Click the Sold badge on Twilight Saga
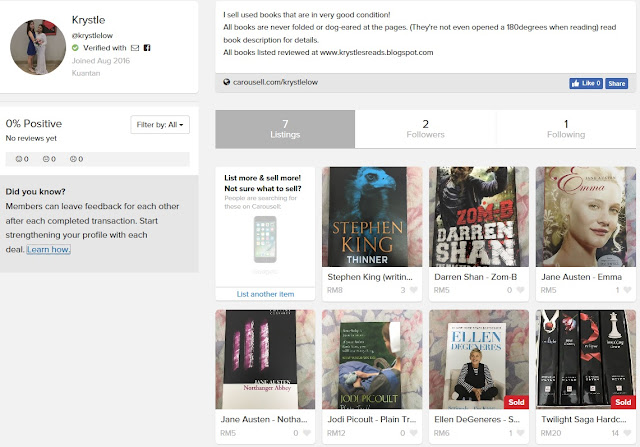Image resolution: width=640 pixels, height=447 pixels. pos(623,402)
